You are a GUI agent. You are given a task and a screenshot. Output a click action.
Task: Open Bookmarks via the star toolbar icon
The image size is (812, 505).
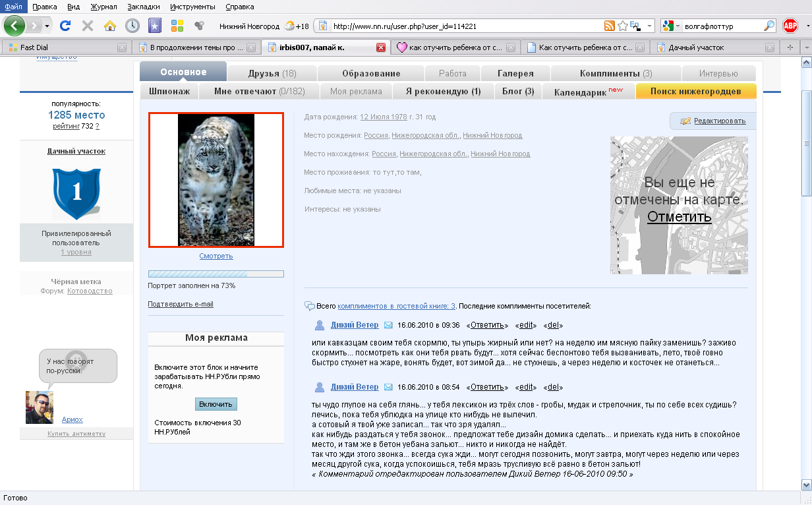[x=154, y=26]
